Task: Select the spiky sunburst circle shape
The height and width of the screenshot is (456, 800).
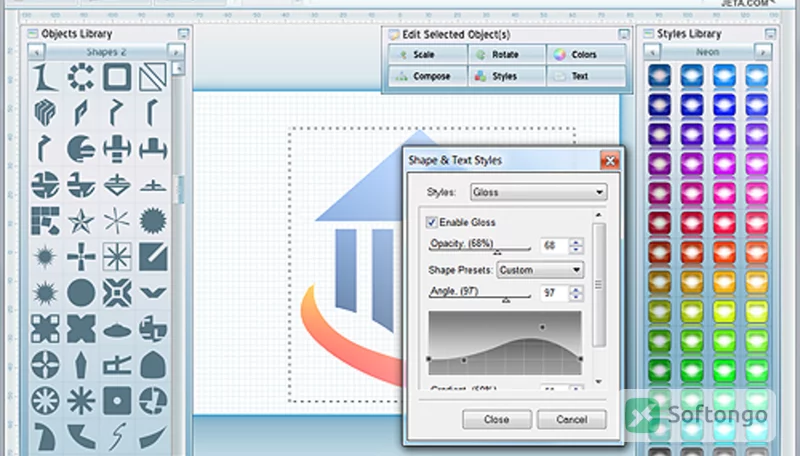Action: (x=153, y=220)
